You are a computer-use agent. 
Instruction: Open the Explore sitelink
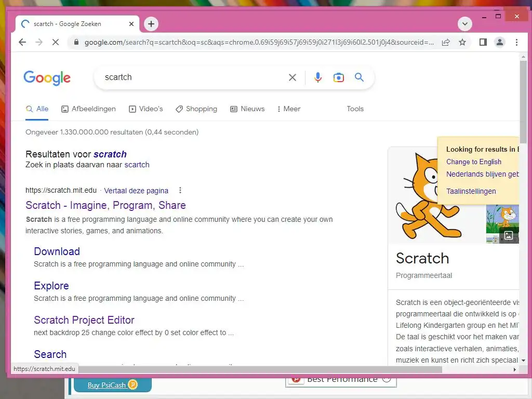click(51, 286)
